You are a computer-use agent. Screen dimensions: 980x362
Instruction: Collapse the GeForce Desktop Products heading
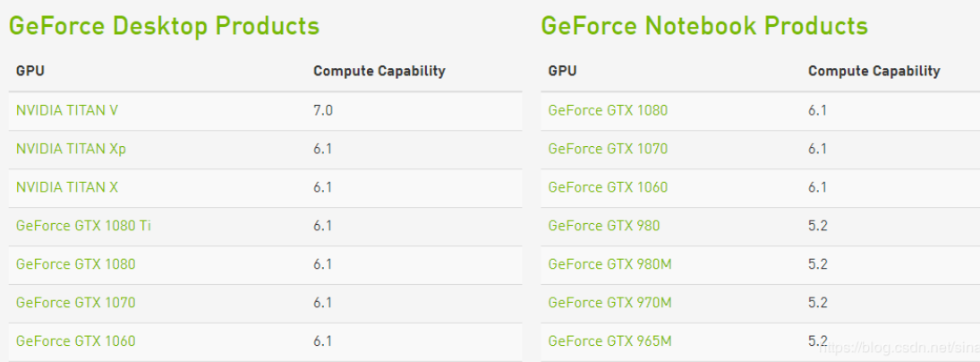pyautogui.click(x=164, y=26)
